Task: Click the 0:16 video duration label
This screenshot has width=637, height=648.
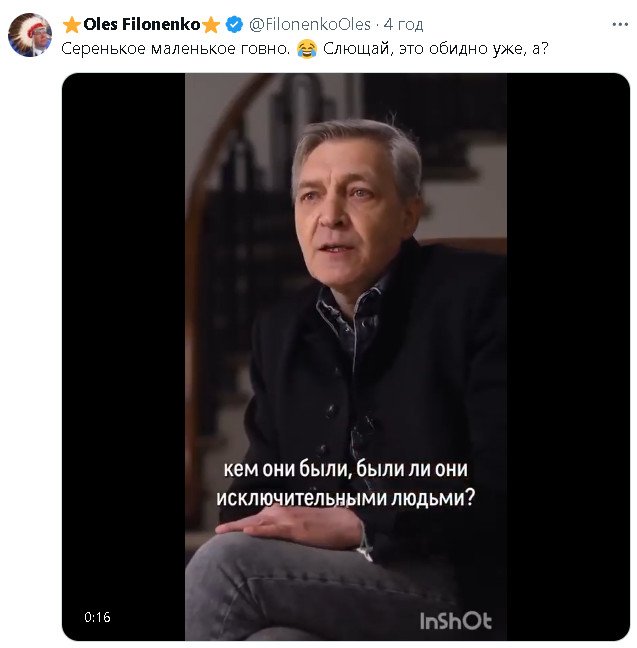Action: 97,618
